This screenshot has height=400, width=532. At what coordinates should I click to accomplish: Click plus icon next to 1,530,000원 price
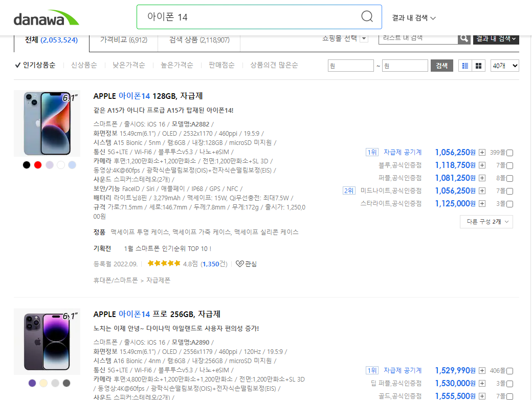click(x=482, y=384)
